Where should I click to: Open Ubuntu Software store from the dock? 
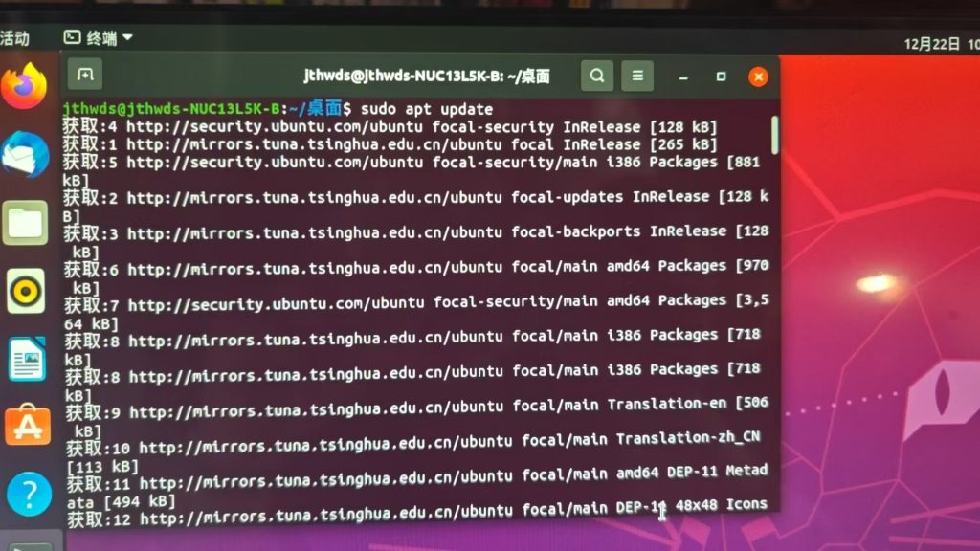click(28, 425)
